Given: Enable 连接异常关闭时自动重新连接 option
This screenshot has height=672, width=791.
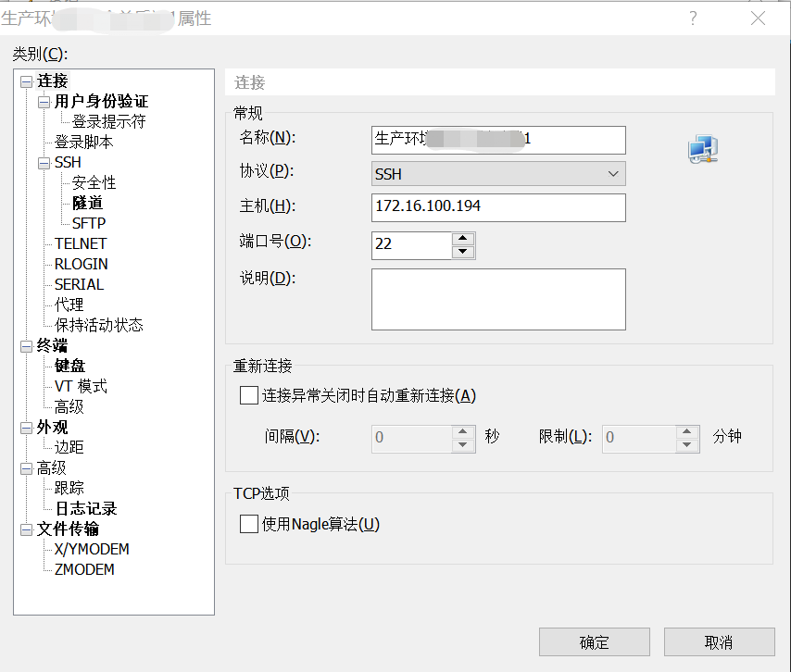Looking at the screenshot, I should [x=248, y=395].
